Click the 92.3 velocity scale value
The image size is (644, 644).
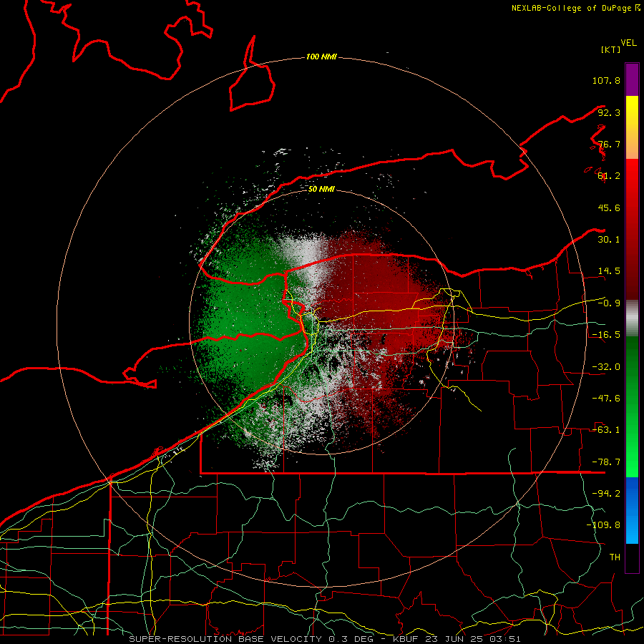[609, 112]
